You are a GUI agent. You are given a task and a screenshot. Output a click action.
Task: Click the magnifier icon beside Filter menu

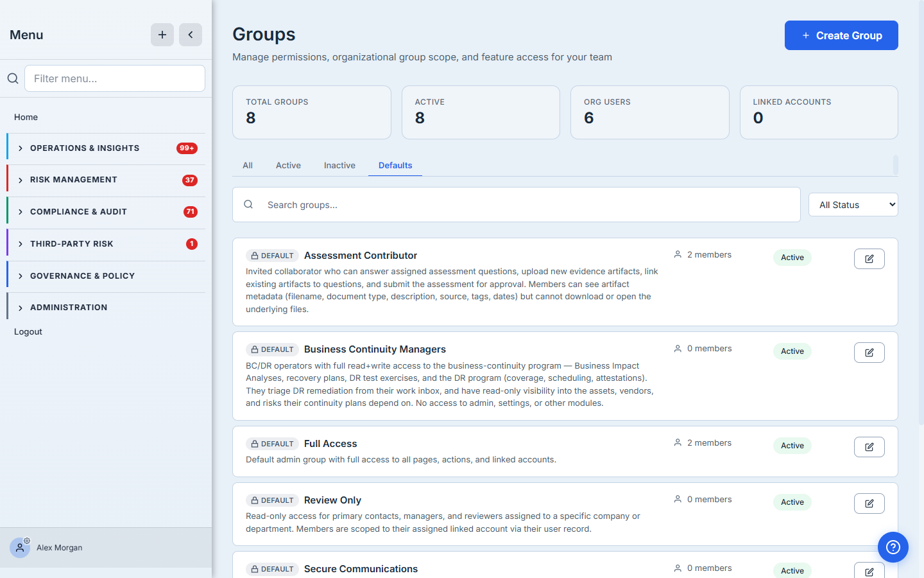[13, 78]
